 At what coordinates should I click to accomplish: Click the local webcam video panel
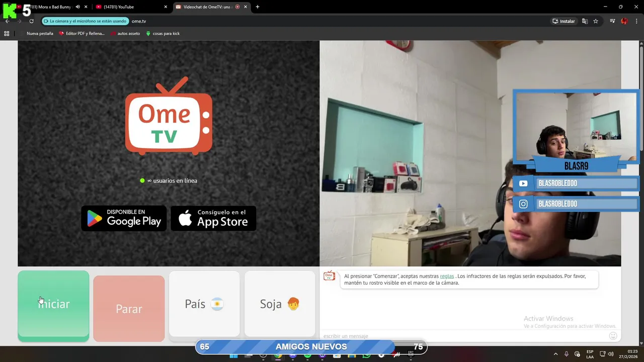470,153
